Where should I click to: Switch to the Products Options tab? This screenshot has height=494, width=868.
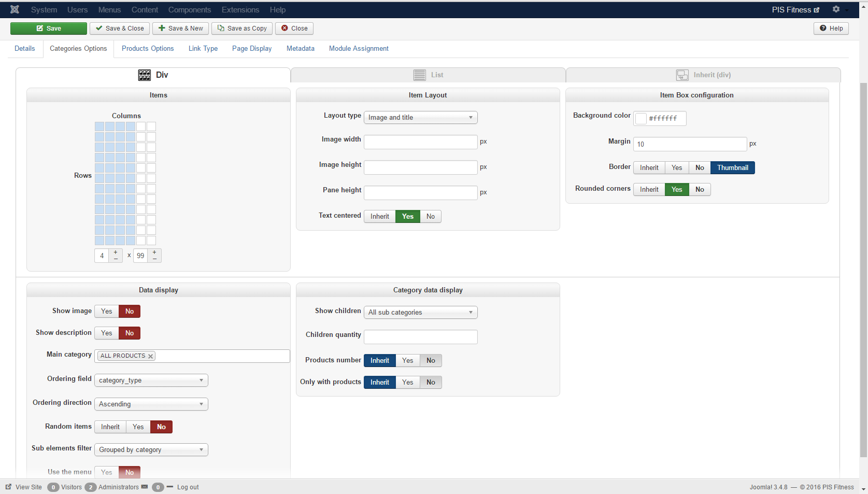coord(148,48)
